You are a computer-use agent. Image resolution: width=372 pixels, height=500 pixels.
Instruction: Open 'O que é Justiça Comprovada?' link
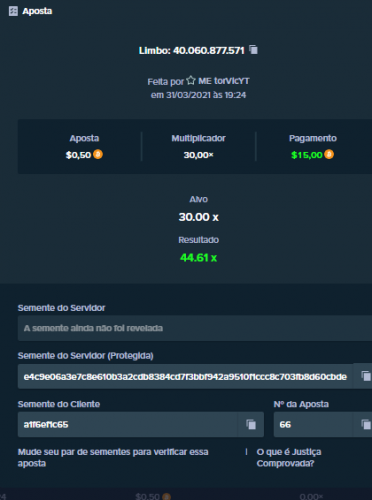coord(289,457)
